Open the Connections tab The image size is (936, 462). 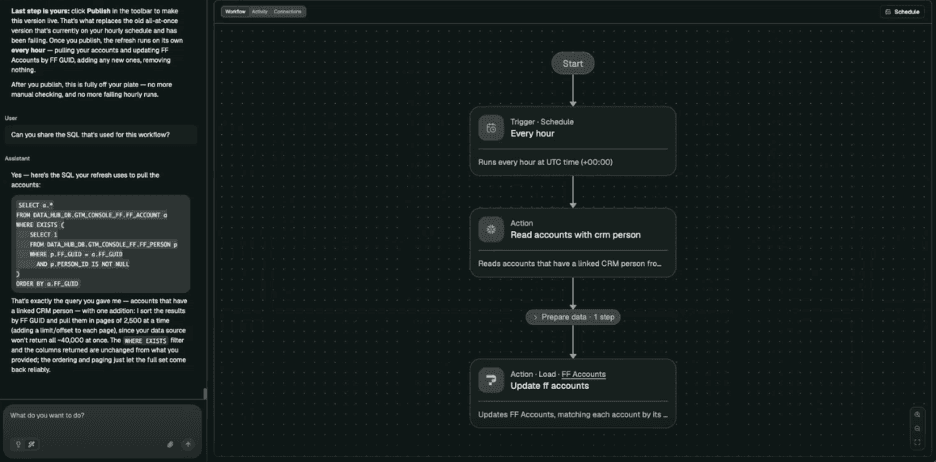pos(288,11)
